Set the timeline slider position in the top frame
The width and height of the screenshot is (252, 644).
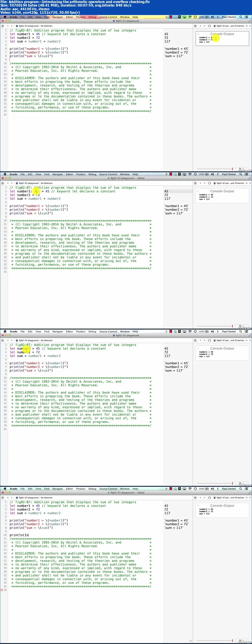(x=214, y=169)
